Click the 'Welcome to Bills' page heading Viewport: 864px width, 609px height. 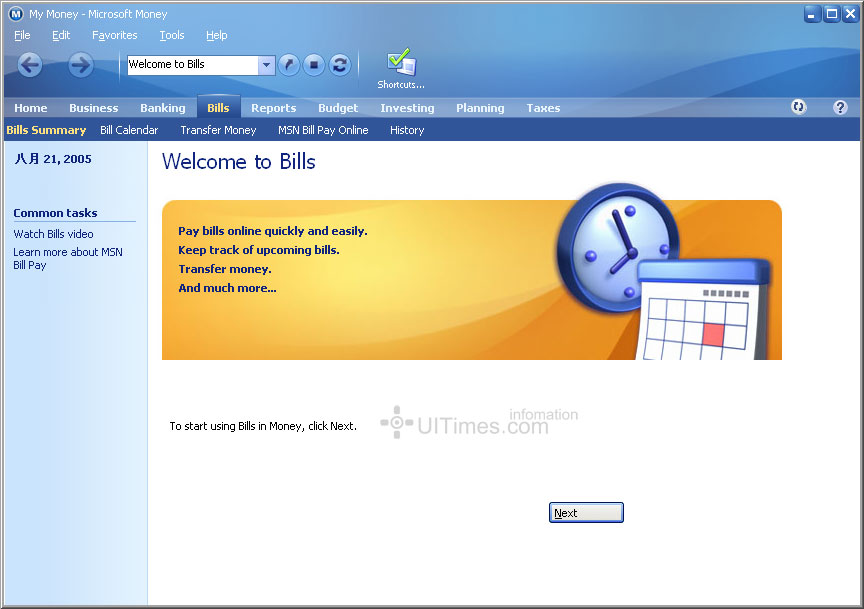[x=239, y=161]
